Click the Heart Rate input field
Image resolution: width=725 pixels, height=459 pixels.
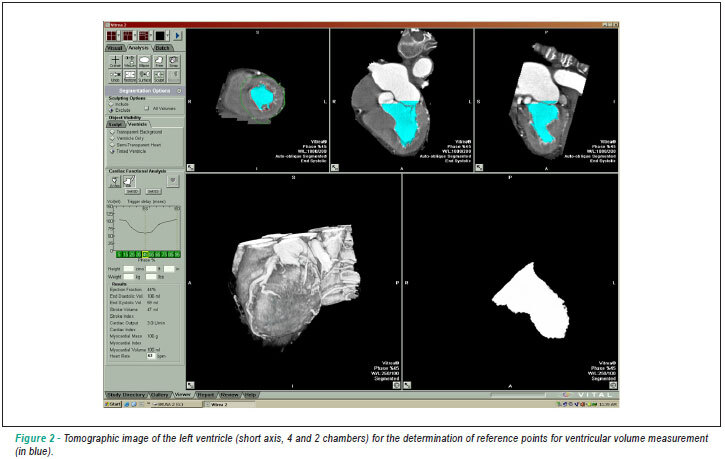tap(151, 356)
